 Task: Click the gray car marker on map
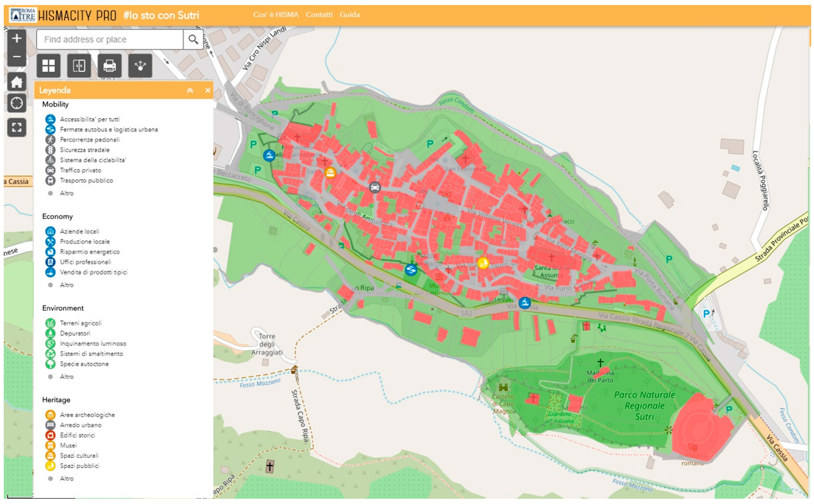[375, 187]
